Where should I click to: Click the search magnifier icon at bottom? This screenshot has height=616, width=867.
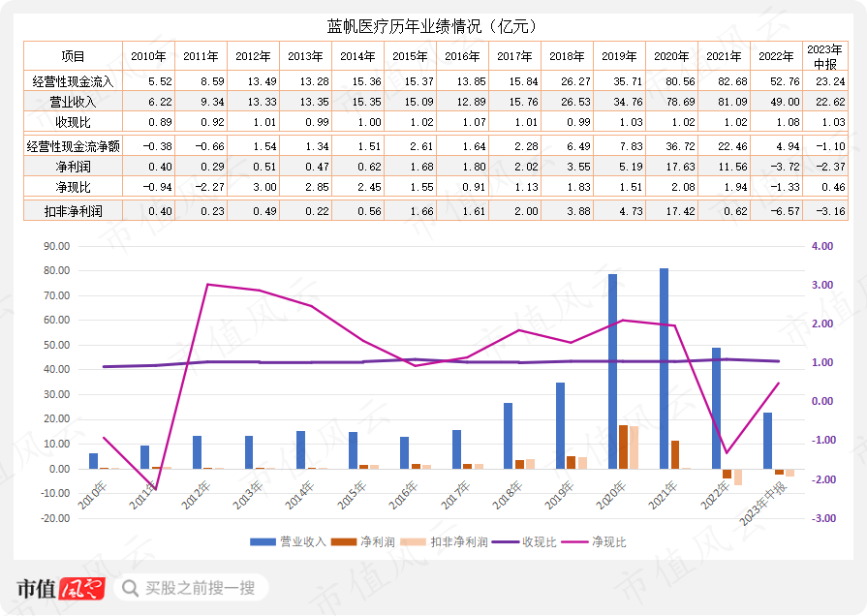[130, 588]
